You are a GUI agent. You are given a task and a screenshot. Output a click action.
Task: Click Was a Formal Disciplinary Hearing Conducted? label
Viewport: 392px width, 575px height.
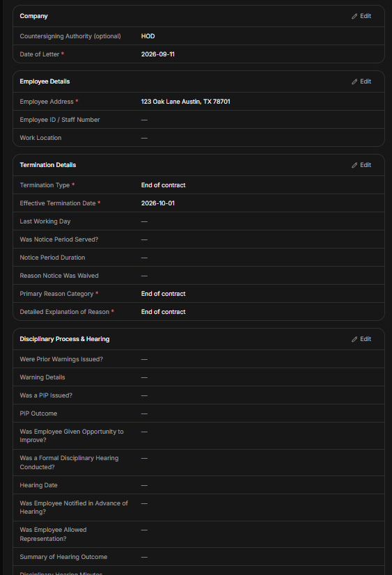pyautogui.click(x=69, y=463)
